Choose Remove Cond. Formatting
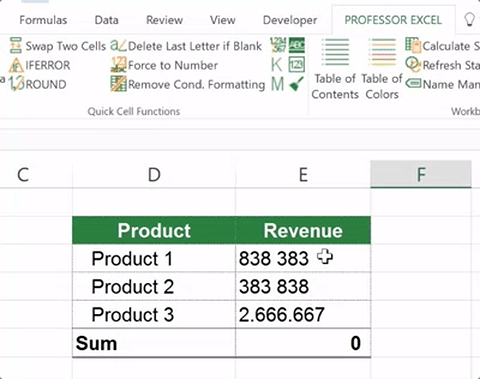This screenshot has width=480, height=379. click(188, 84)
